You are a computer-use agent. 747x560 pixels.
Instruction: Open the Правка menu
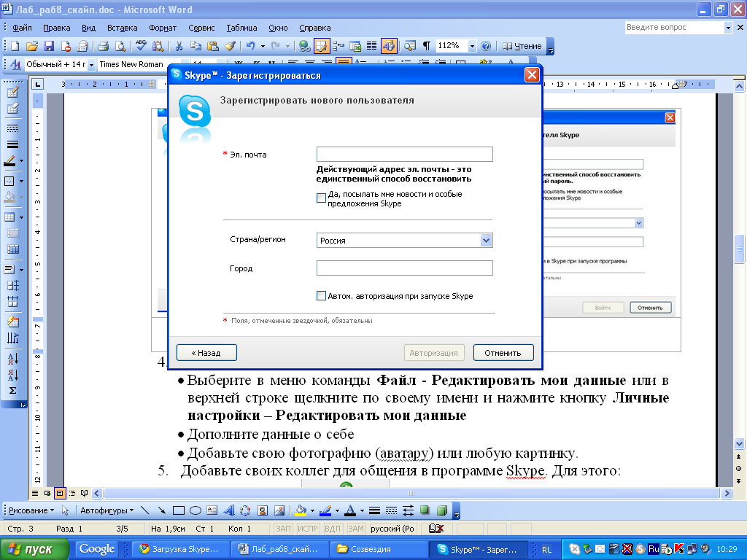coord(57,28)
